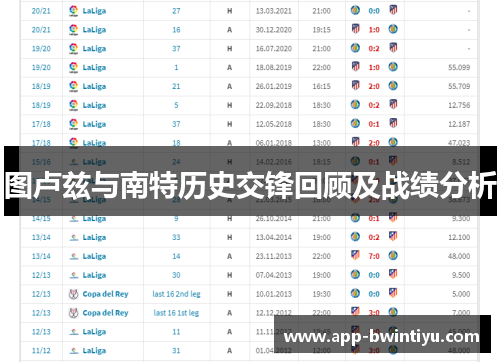Click the LaLiga logo in the 12.05.2018 row

point(73,124)
